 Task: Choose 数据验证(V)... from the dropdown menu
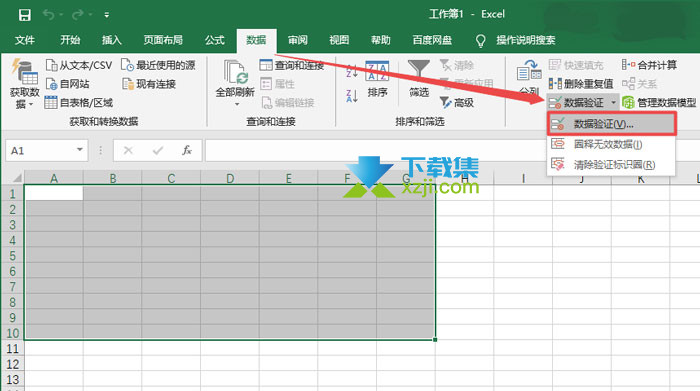(x=612, y=124)
